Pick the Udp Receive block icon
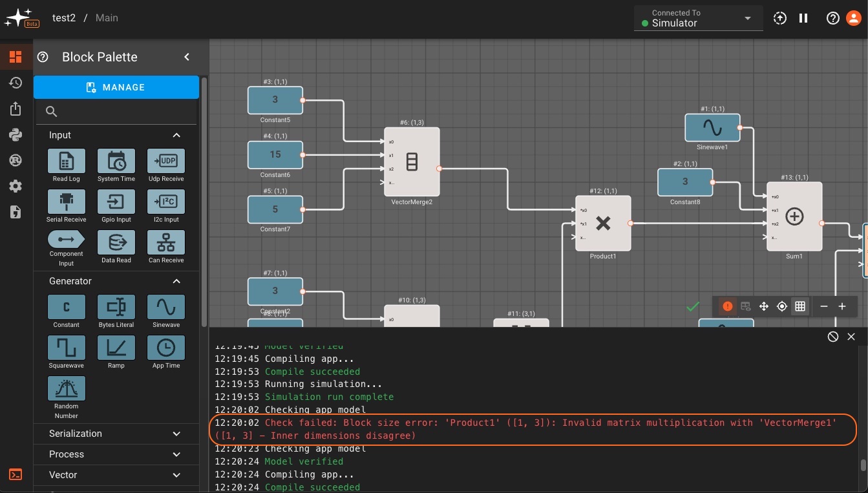The height and width of the screenshot is (493, 868). click(166, 161)
